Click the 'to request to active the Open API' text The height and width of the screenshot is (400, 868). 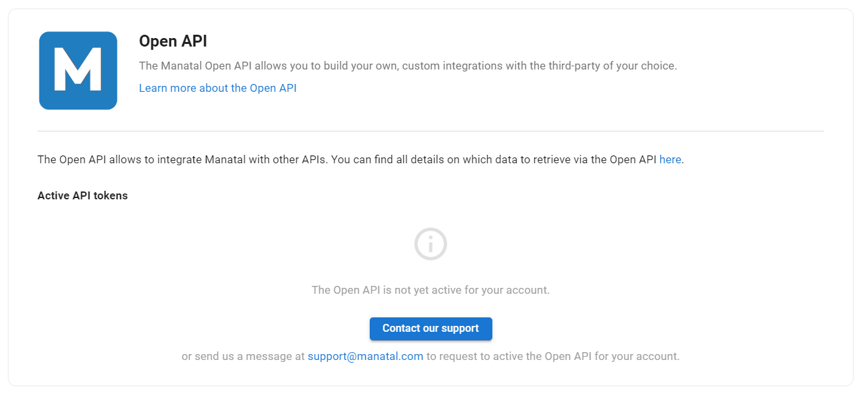pos(553,357)
